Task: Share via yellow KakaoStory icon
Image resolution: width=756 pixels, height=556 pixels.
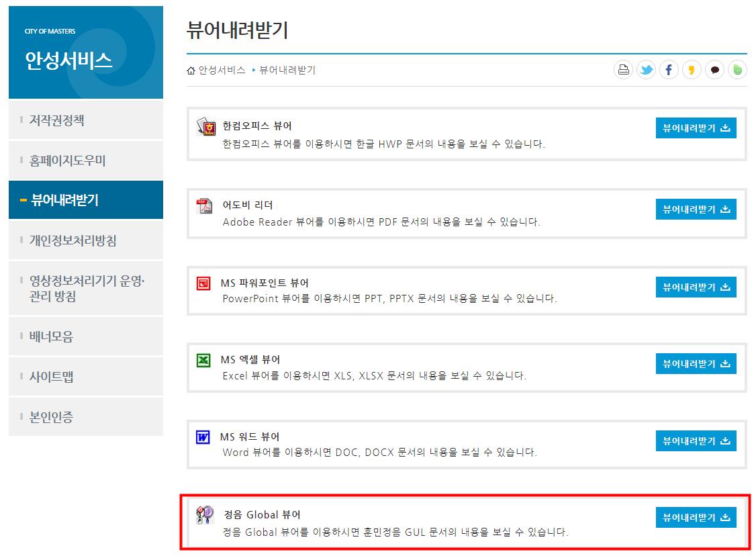Action: (692, 70)
